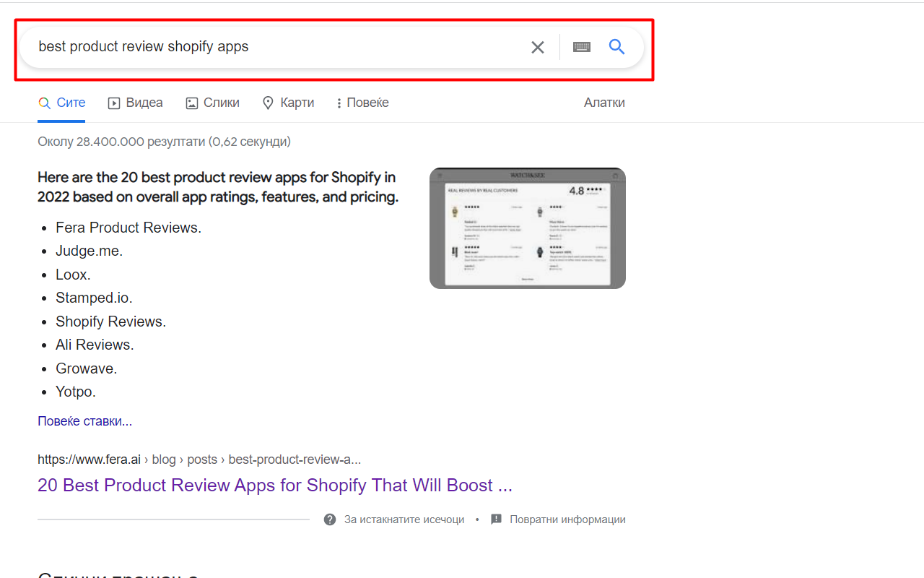Open the Алатки search tools menu

(x=604, y=102)
